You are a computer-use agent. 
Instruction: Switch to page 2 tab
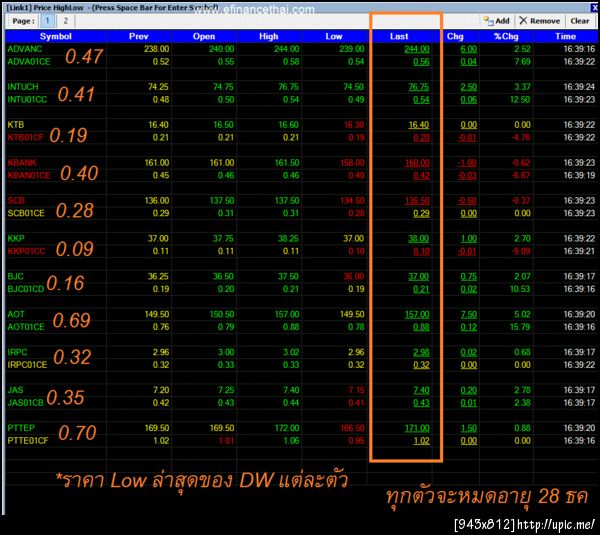[65, 21]
